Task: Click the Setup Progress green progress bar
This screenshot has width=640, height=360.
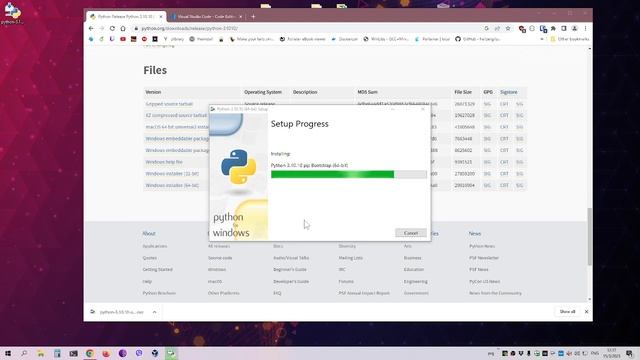Action: pyautogui.click(x=349, y=175)
